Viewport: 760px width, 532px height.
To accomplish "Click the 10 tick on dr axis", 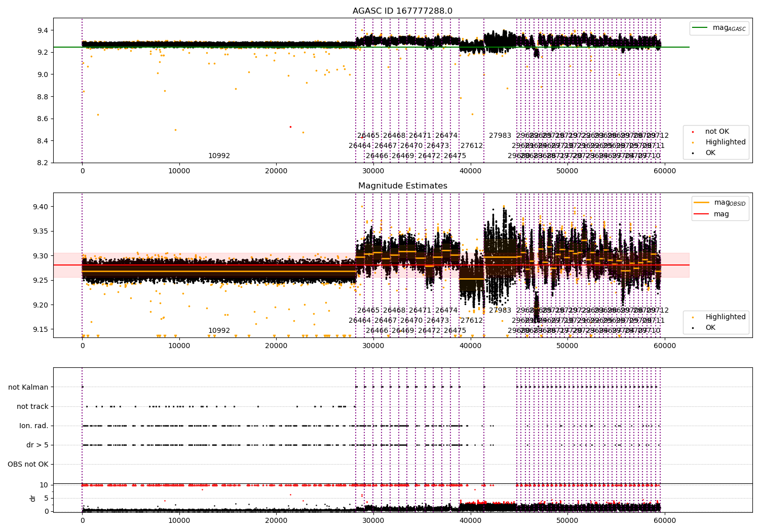I will click(44, 485).
